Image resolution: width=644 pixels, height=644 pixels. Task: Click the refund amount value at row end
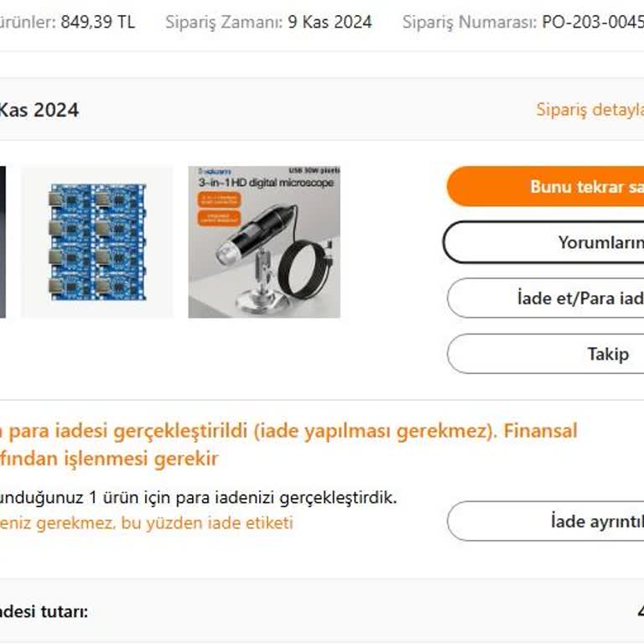tap(641, 611)
